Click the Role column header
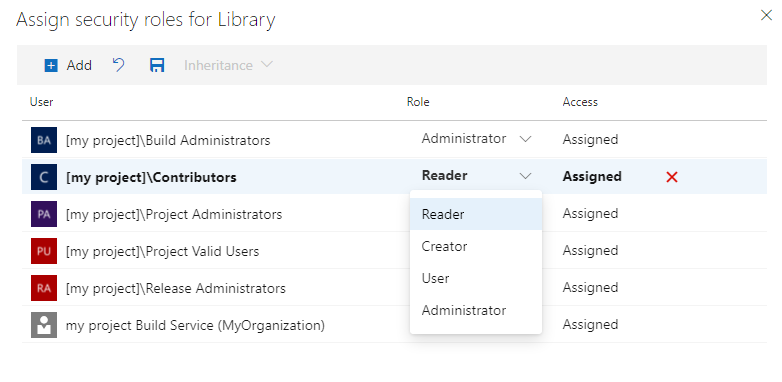 [418, 102]
